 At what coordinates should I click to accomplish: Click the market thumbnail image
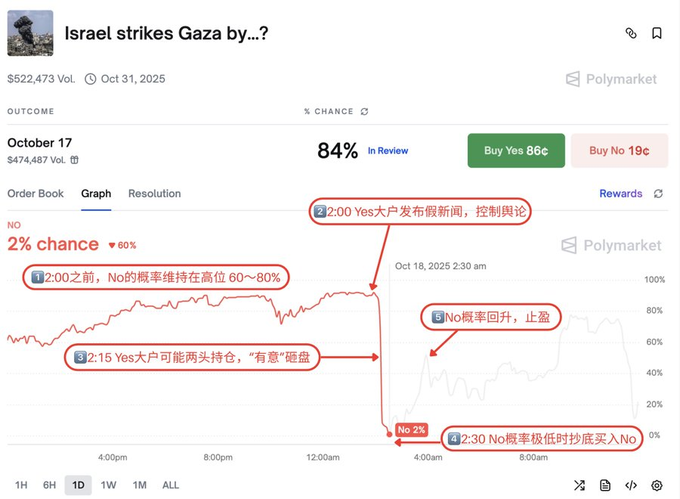tap(30, 33)
